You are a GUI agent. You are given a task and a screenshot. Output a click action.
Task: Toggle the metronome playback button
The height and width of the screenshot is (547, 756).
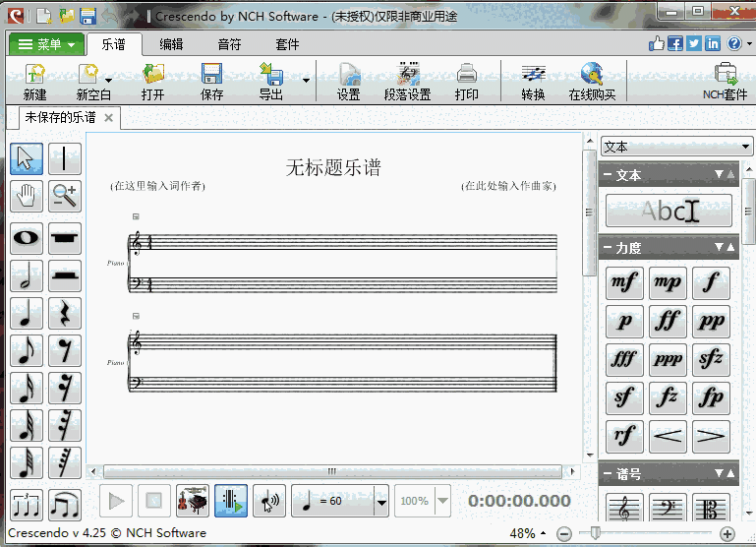click(x=231, y=501)
